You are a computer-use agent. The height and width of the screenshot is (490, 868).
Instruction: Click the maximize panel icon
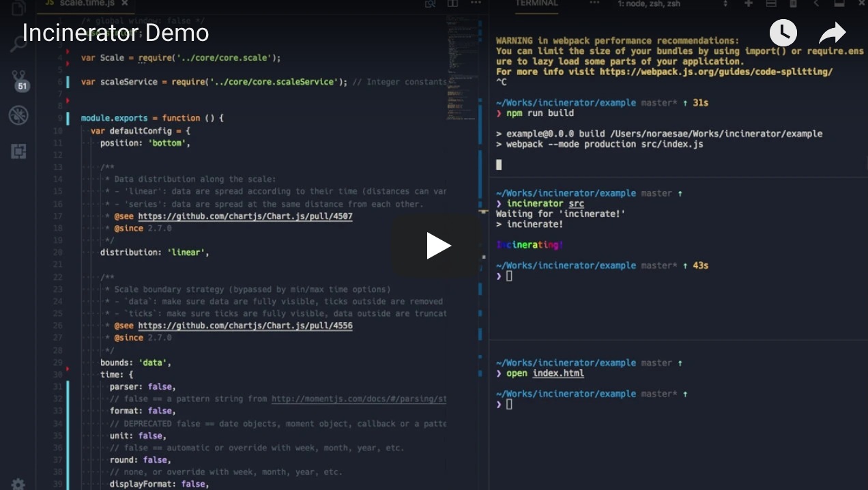click(x=838, y=3)
